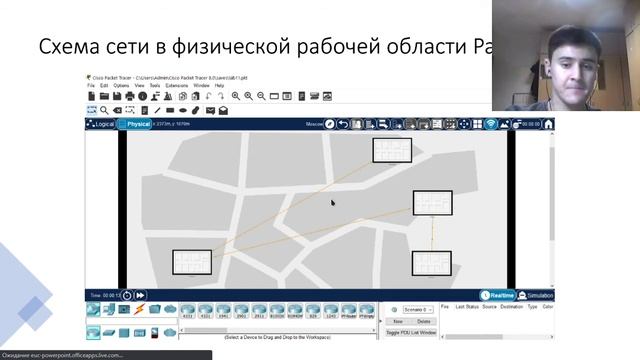Click the Back arrow in the Physical bar

(343, 124)
